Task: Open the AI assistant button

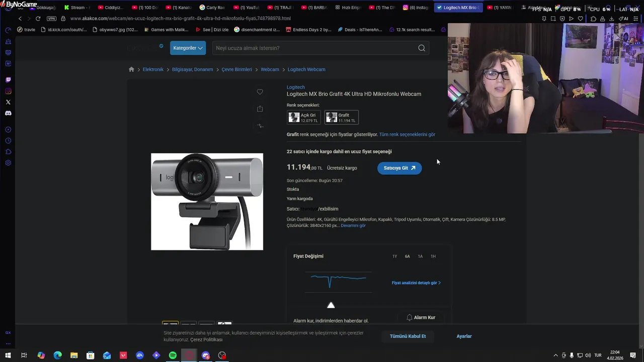Action: [x=623, y=19]
